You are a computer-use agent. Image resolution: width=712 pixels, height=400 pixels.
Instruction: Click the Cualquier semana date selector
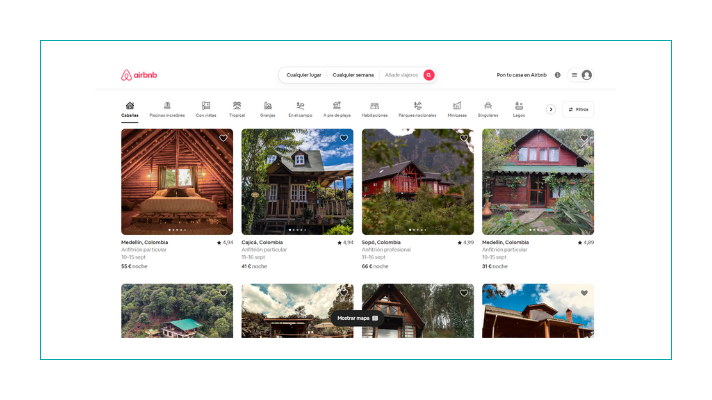(x=353, y=75)
